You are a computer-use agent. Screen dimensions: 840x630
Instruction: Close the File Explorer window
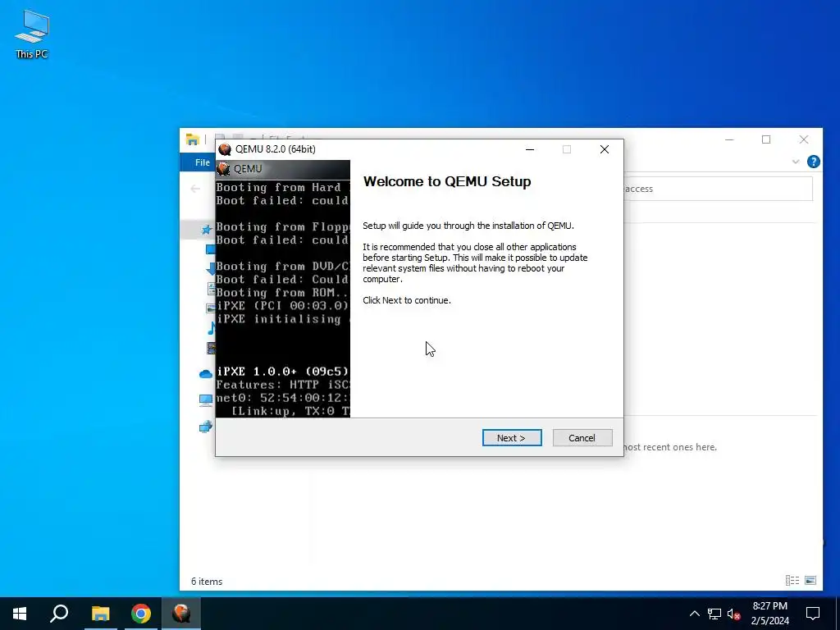click(x=804, y=139)
